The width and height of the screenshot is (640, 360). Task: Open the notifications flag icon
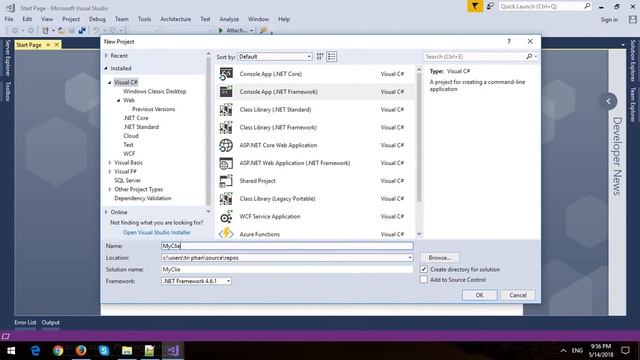pos(475,6)
